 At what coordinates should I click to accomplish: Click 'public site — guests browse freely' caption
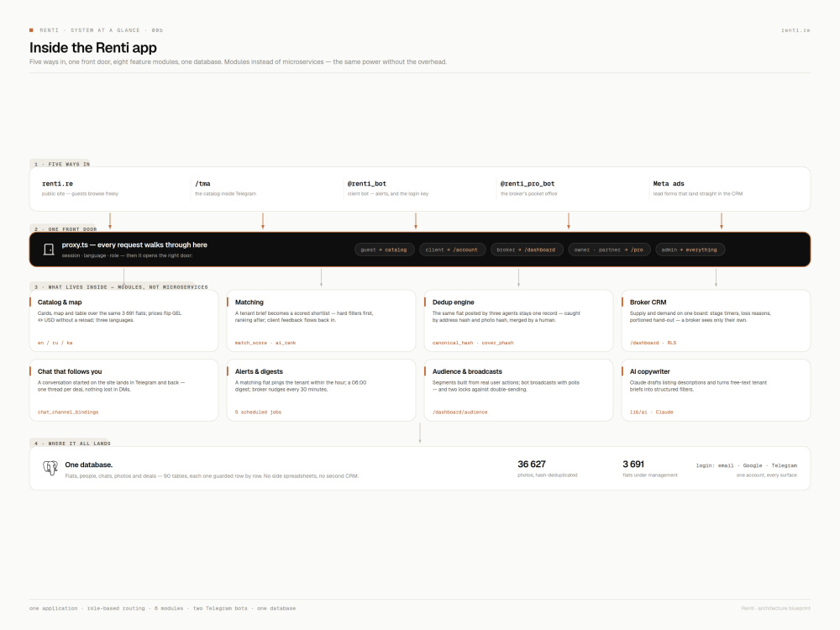[x=81, y=194]
